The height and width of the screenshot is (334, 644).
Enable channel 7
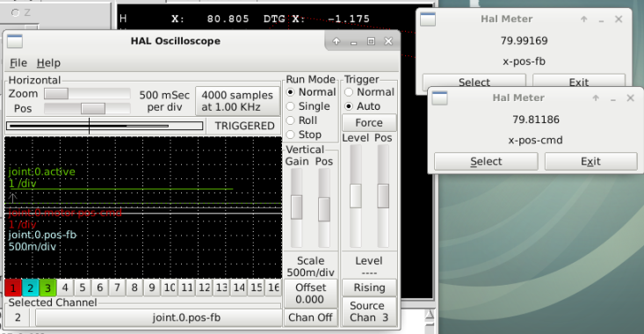(117, 287)
